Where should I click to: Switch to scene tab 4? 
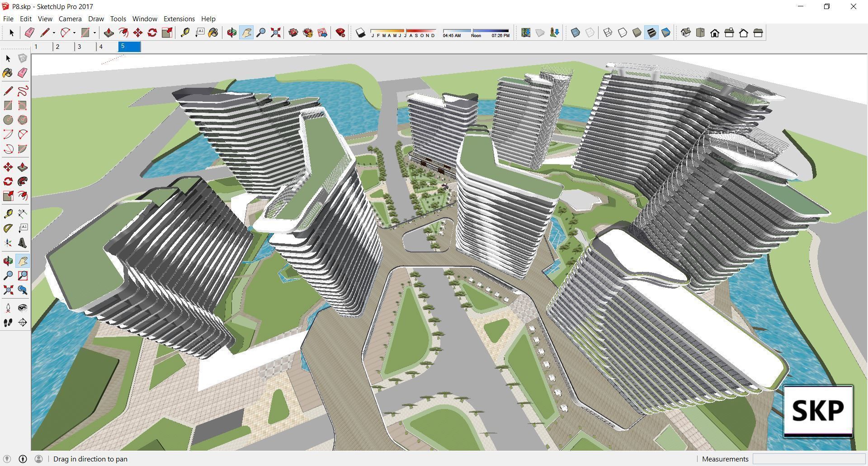pyautogui.click(x=108, y=47)
